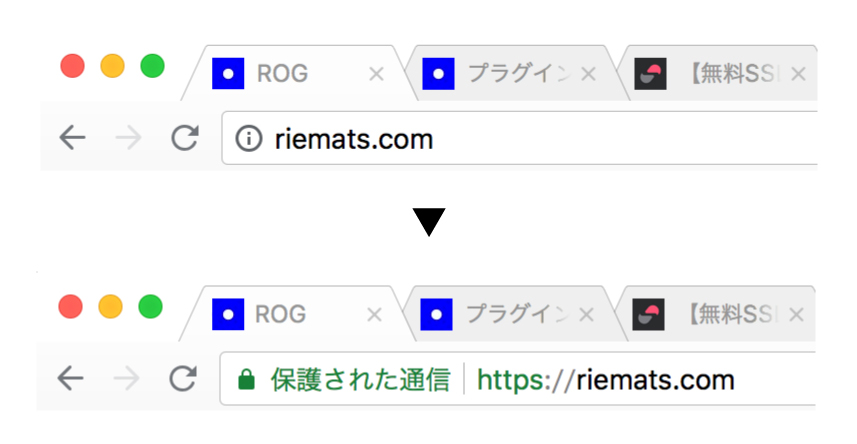Screen dimensions: 857x444
Task: Click the back arrow in the upper browser
Action: coord(72,138)
